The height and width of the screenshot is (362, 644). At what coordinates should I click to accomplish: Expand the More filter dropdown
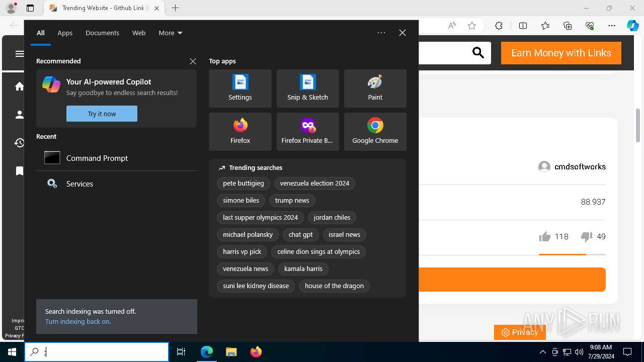[x=171, y=33]
